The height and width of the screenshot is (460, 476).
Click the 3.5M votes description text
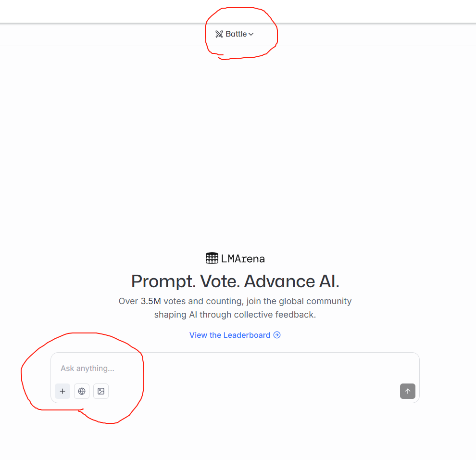coord(235,301)
